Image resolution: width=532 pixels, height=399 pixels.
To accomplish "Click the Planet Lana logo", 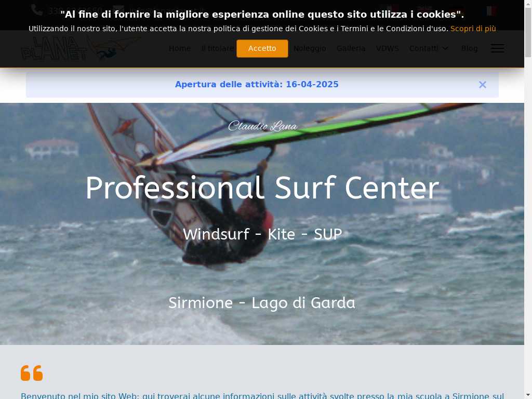I will (x=80, y=48).
